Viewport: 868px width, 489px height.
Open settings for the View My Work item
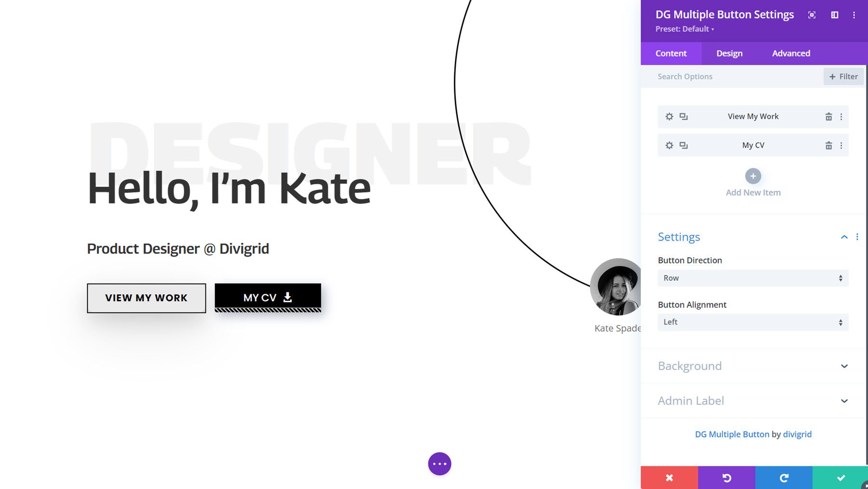(669, 116)
